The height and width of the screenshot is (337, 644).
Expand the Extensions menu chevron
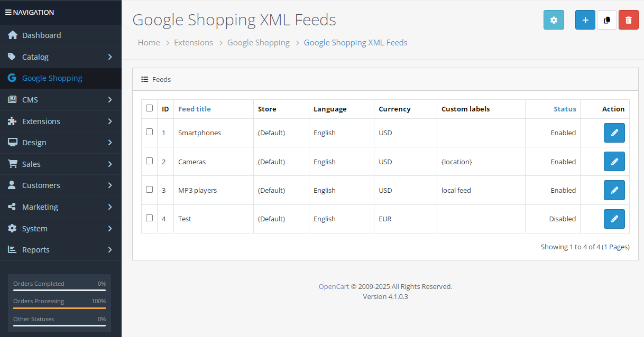110,121
